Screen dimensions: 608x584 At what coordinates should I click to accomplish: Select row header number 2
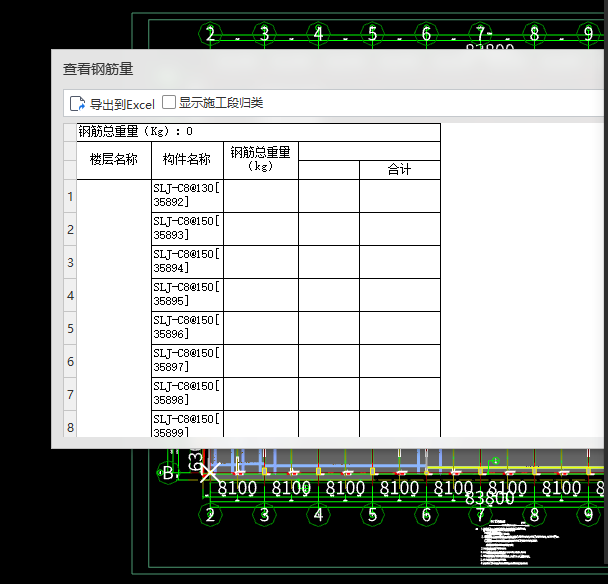coord(70,229)
